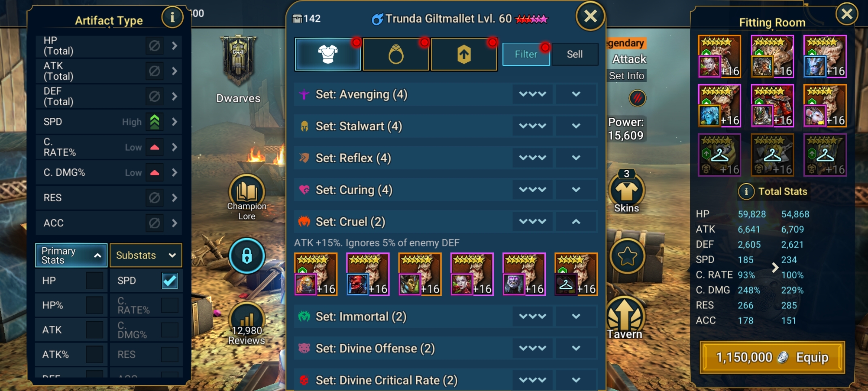Open the Substats dropdown
The image size is (868, 391).
[x=146, y=255]
